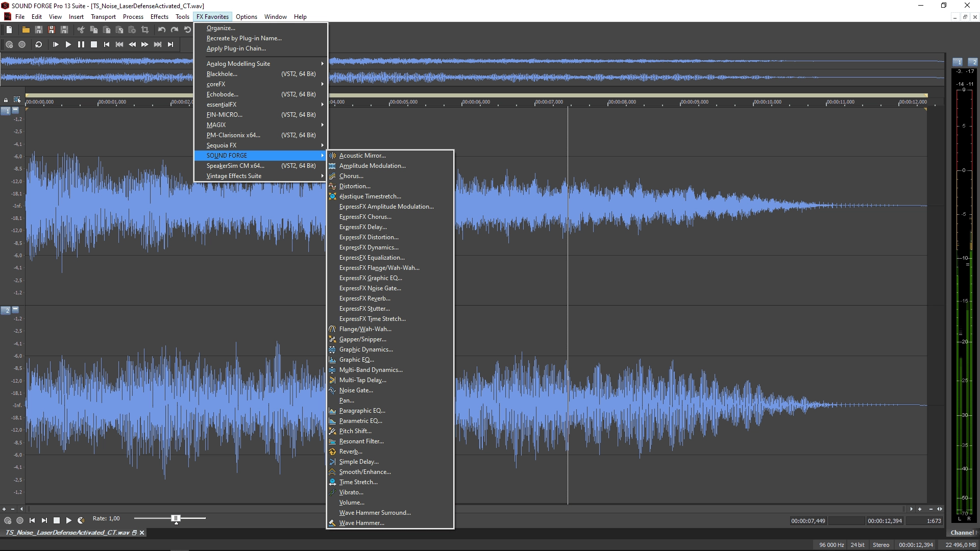Select Distortion... from the submenu
Screen dimensions: 980x551
[x=390, y=186]
